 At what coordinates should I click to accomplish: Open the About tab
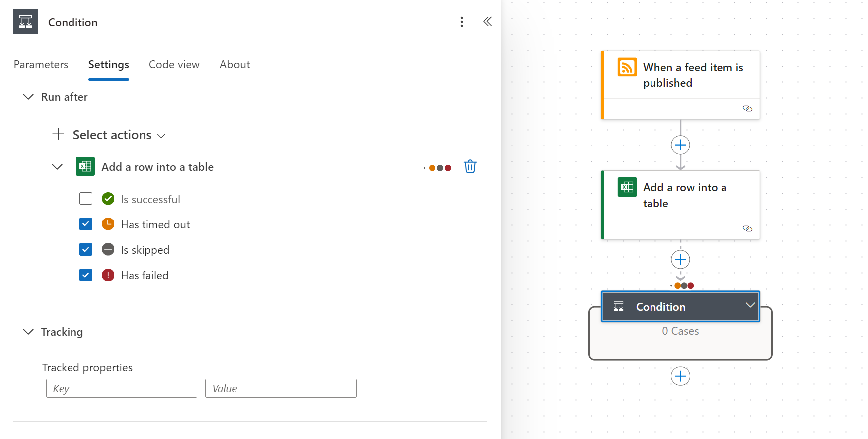click(x=235, y=64)
